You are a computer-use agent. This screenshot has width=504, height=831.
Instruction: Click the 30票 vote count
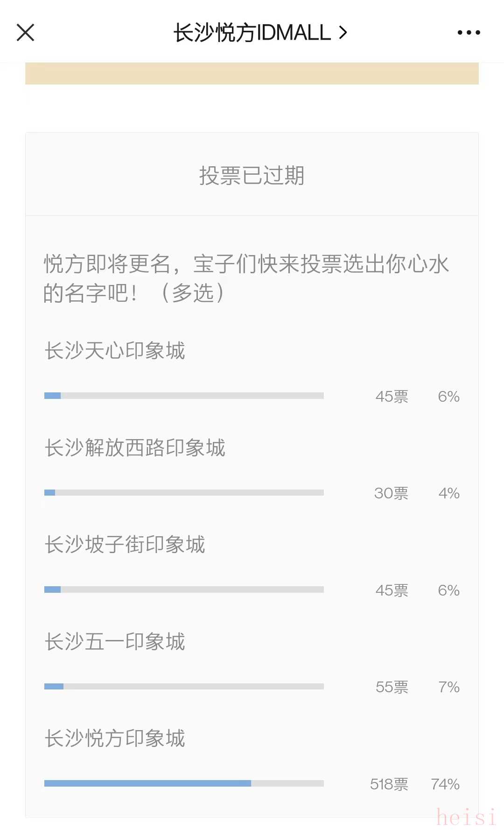coord(391,493)
